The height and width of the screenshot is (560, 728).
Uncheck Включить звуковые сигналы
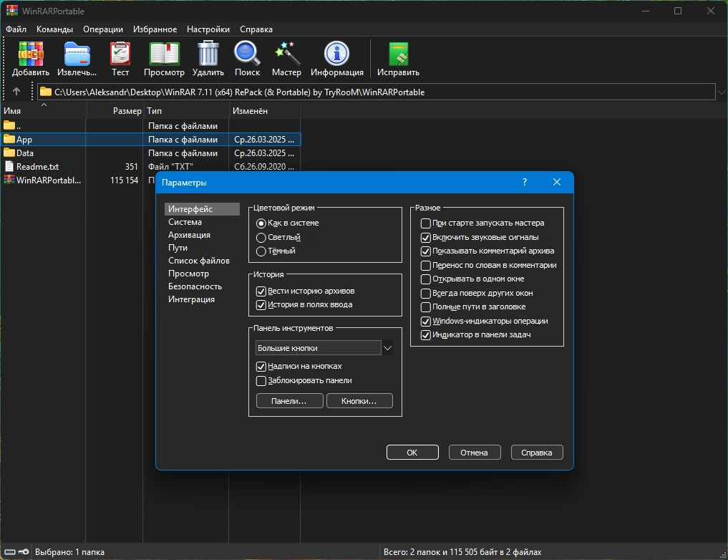(x=425, y=237)
